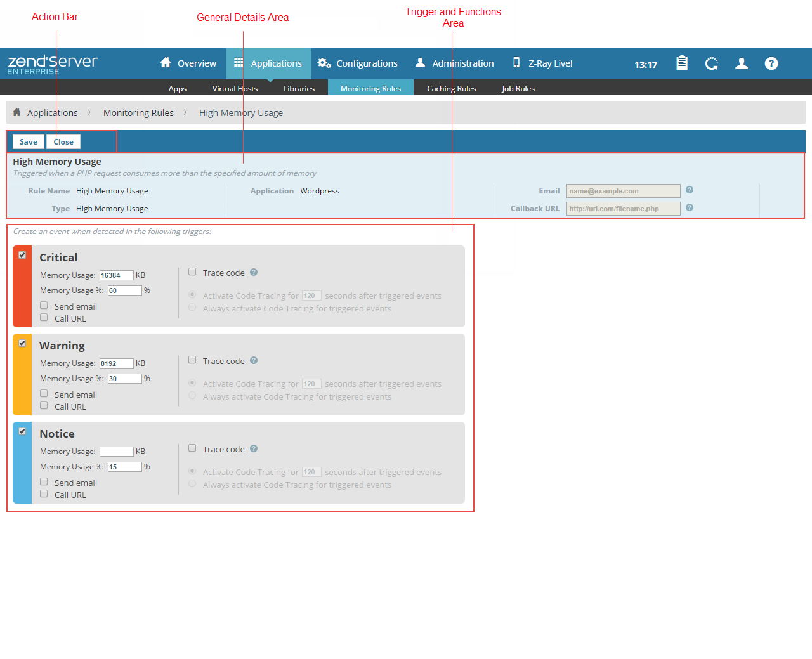
Task: Click the Email input field
Action: pos(623,191)
